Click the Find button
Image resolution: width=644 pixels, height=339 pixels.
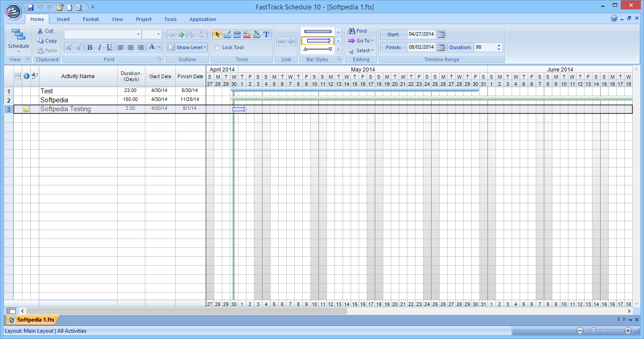(357, 31)
